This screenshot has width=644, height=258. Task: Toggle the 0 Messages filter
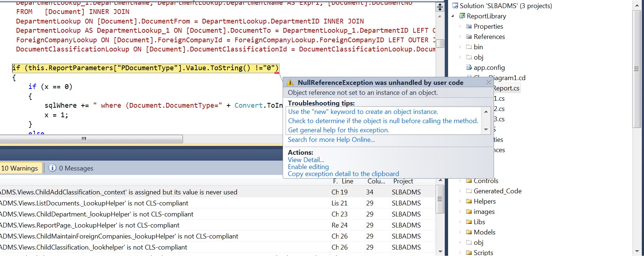(71, 168)
